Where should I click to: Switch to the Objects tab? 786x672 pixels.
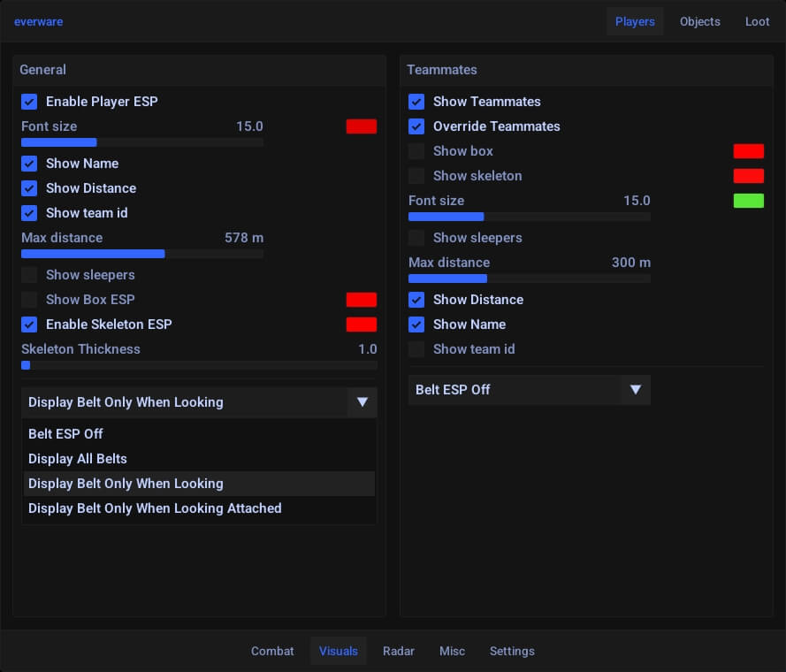699,21
